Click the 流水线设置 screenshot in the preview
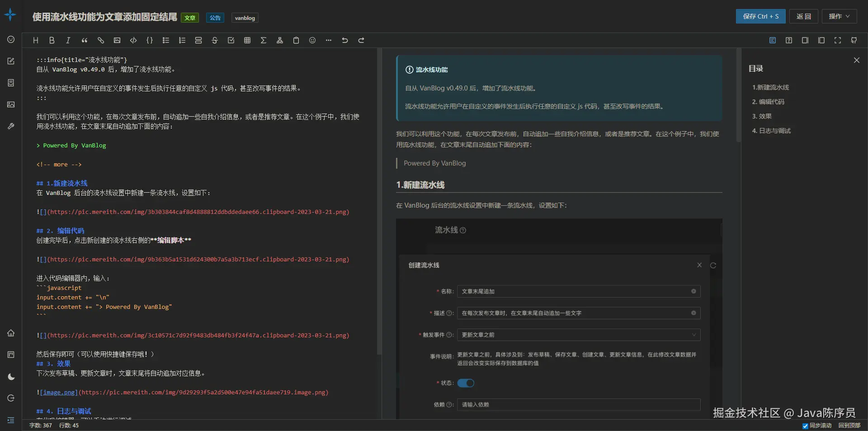 pos(559,319)
